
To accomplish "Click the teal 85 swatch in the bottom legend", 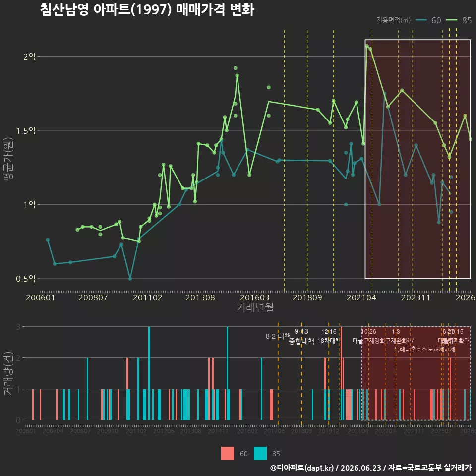I will click(x=260, y=454).
